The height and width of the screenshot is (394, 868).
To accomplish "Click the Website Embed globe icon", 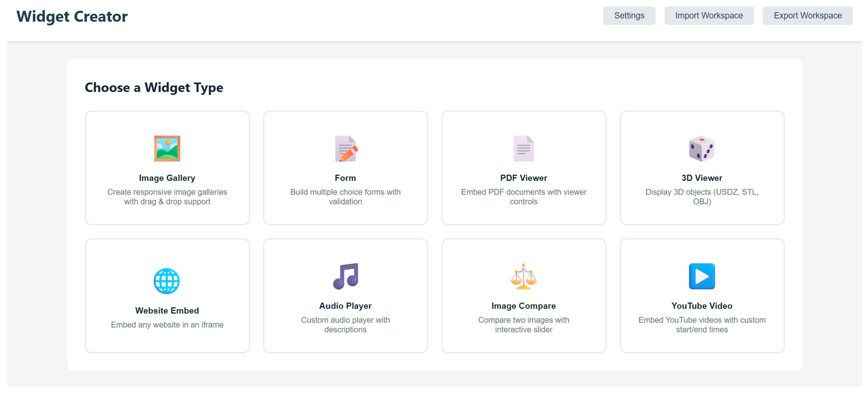I will pos(167,281).
